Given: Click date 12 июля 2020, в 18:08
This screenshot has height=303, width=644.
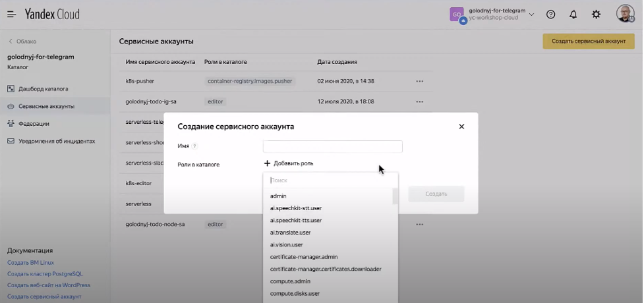Looking at the screenshot, I should coord(345,101).
